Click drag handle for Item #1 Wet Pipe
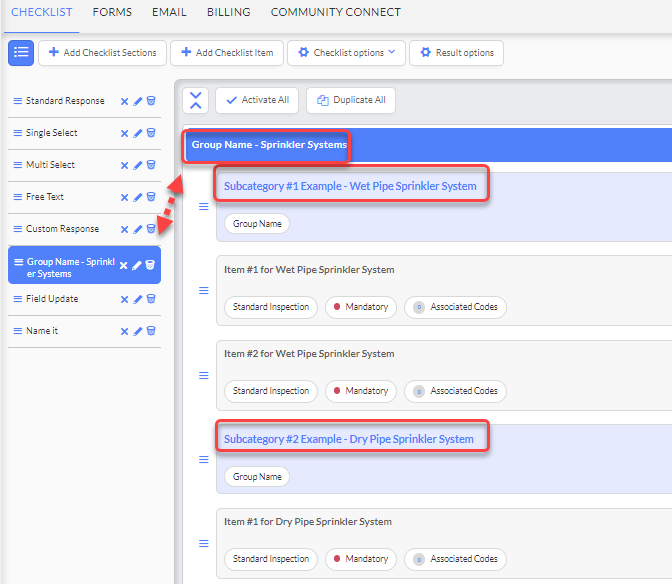This screenshot has height=584, width=672. coord(204,291)
